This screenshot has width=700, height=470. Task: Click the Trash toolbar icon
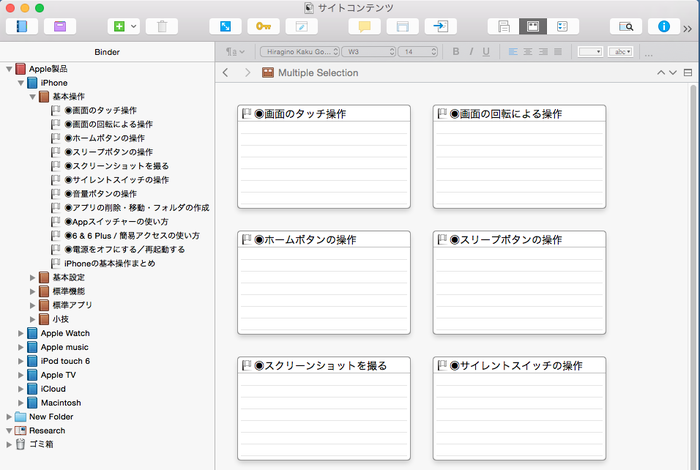tap(162, 26)
